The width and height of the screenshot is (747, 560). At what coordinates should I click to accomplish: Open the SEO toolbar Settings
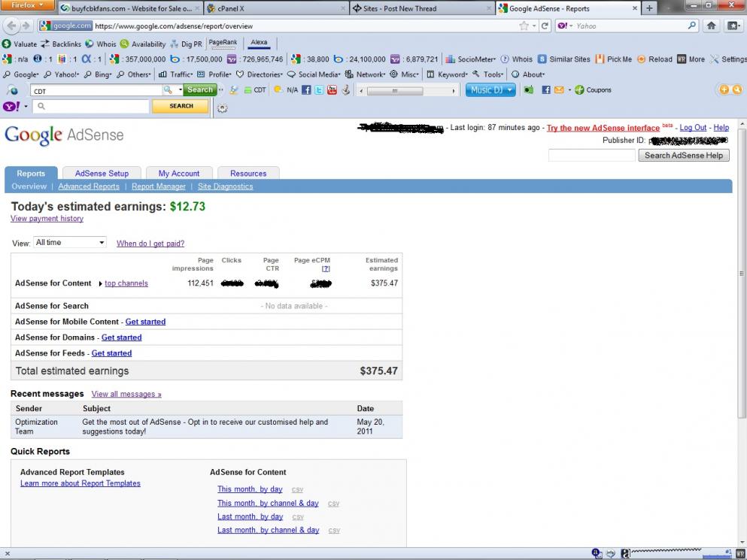728,59
